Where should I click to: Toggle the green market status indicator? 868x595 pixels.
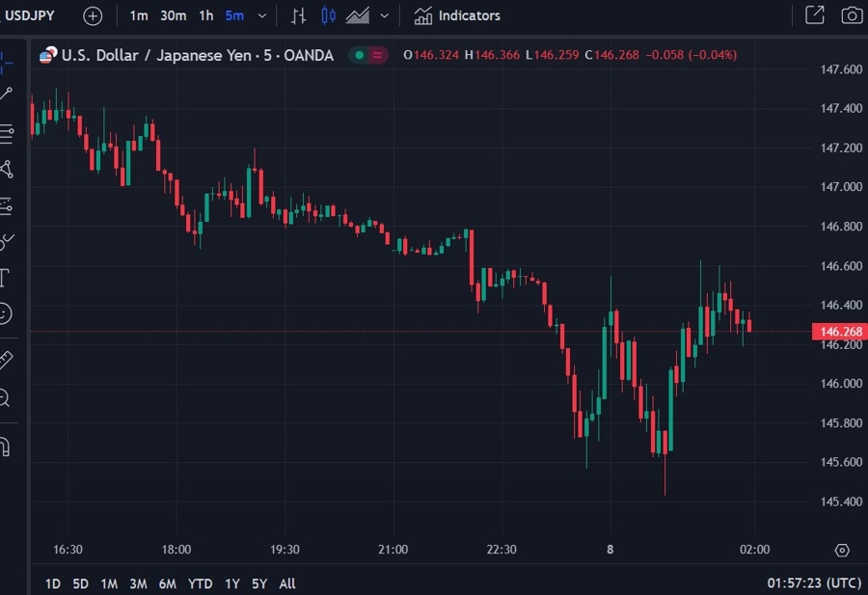[x=360, y=55]
